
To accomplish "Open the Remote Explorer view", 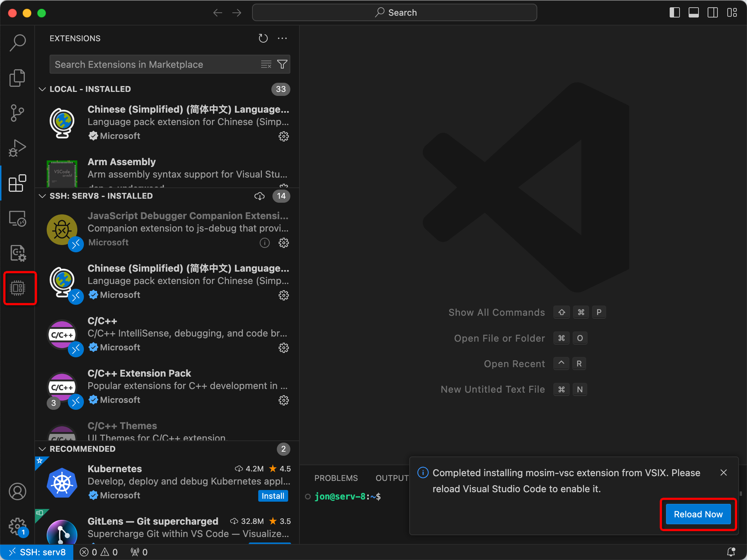I will (x=18, y=218).
